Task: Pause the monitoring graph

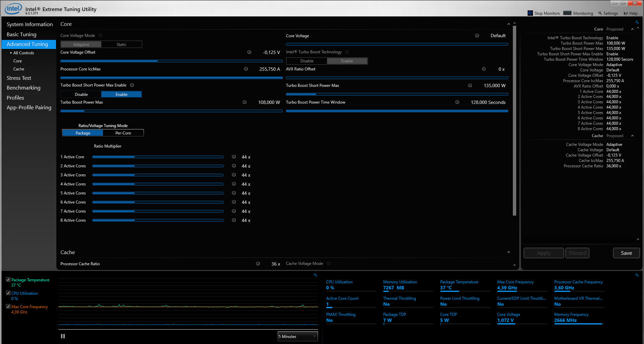Action: pyautogui.click(x=63, y=336)
